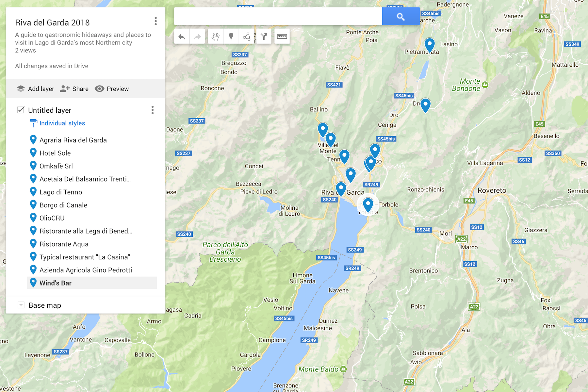Click the redo arrow in the toolbar

[x=197, y=36]
